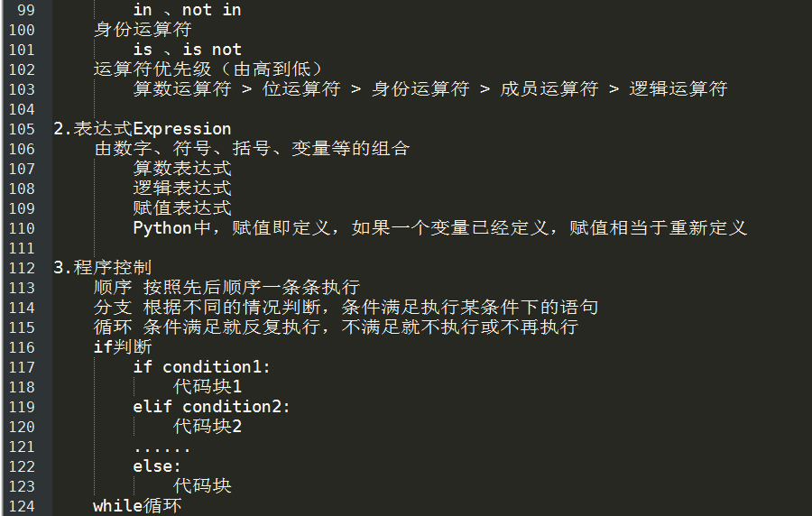Image resolution: width=812 pixels, height=516 pixels.
Task: Click the 'in 、not in' text
Action: pos(187,10)
